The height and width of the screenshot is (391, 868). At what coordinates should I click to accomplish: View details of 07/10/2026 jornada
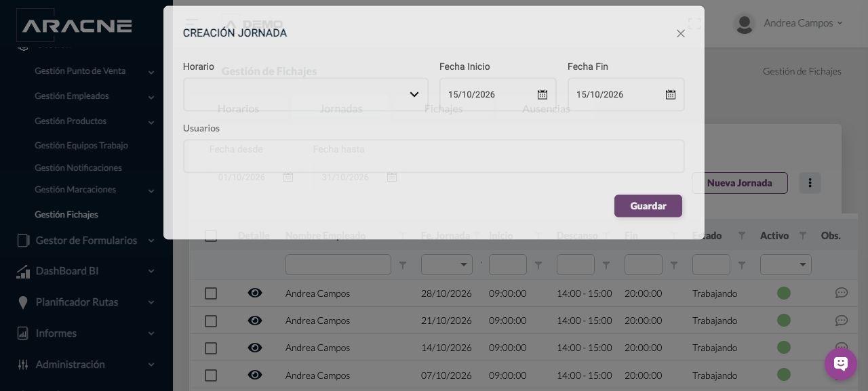point(255,375)
